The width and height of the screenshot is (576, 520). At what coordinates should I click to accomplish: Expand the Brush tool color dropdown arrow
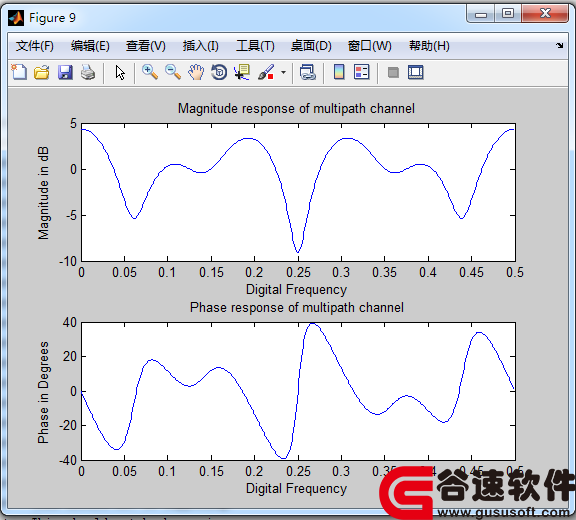point(283,72)
